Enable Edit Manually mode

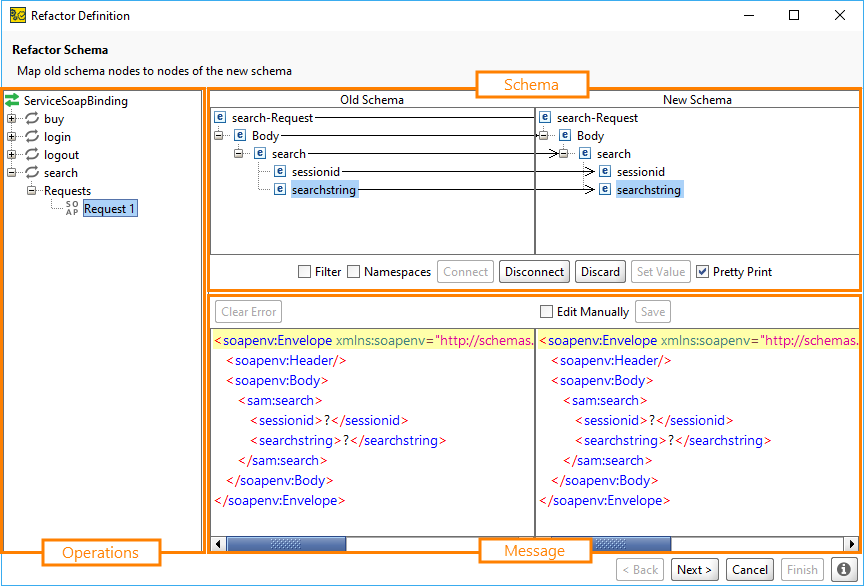pos(547,310)
